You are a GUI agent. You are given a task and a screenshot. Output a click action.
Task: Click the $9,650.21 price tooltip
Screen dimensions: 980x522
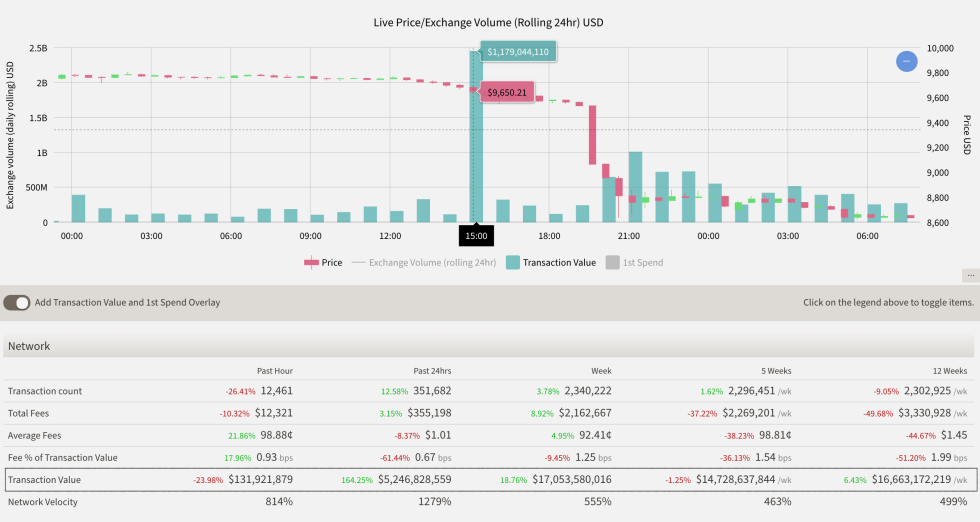pos(507,93)
